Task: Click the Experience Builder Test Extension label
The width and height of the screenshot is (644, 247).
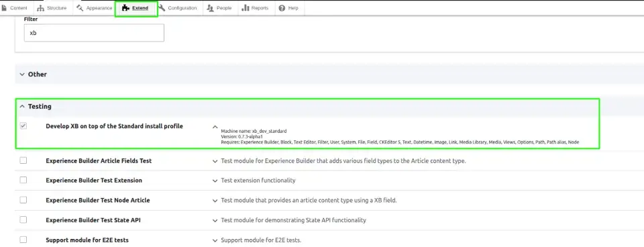Action: 94,181
